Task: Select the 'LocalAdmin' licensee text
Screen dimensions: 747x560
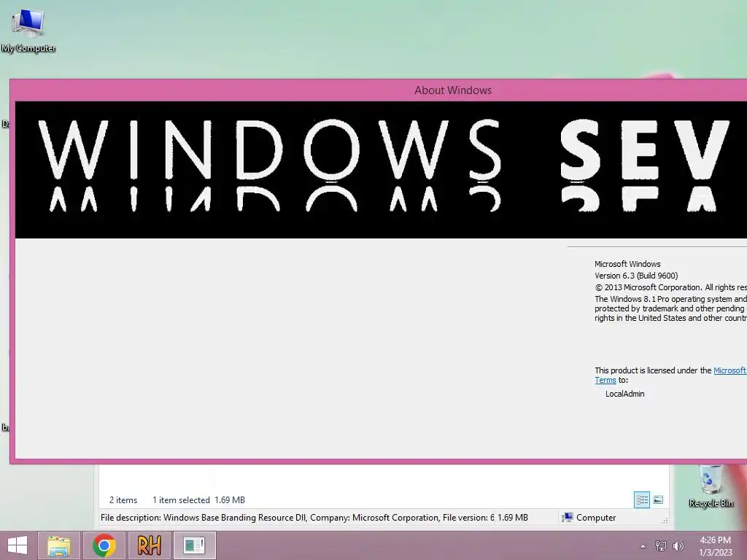Action: click(x=624, y=394)
